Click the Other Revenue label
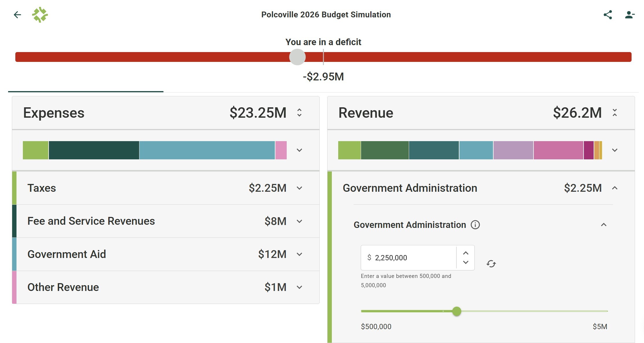 [x=63, y=287]
